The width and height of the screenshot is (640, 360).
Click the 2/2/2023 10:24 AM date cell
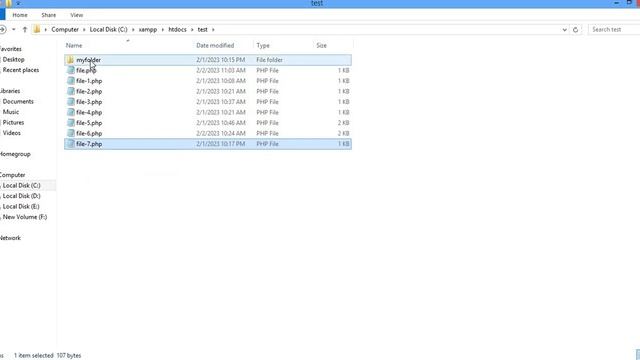point(221,133)
